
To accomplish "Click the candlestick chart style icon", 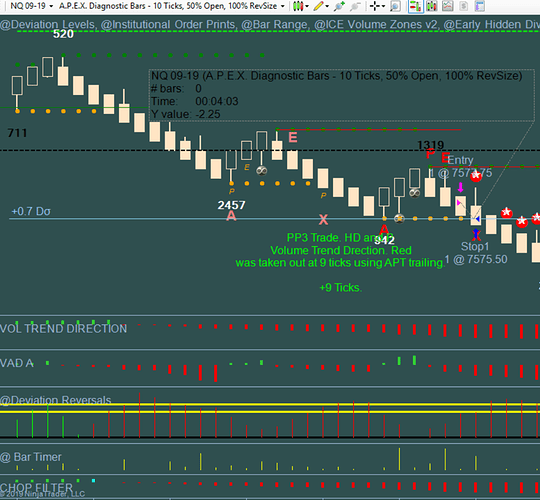I will (298, 6).
